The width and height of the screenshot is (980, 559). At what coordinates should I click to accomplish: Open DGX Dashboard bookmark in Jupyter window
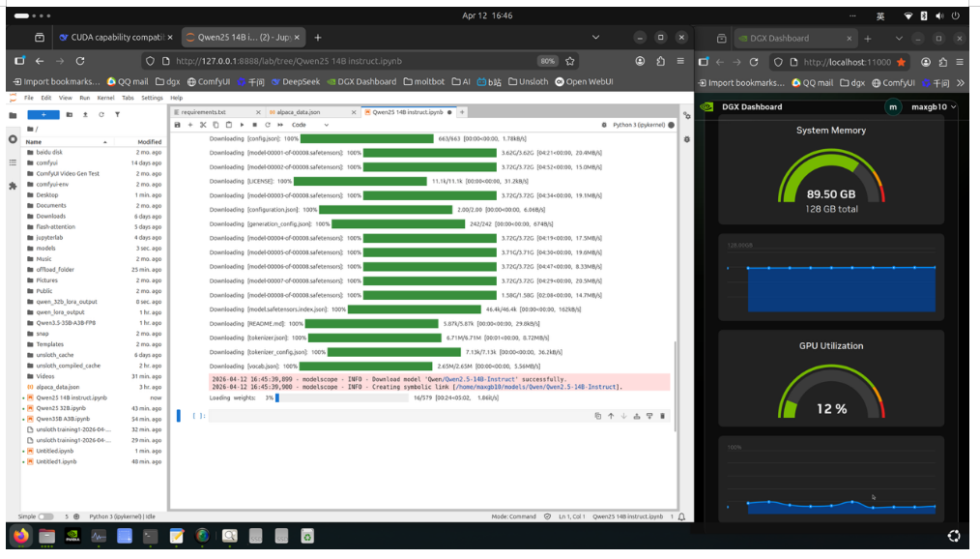pyautogui.click(x=361, y=82)
